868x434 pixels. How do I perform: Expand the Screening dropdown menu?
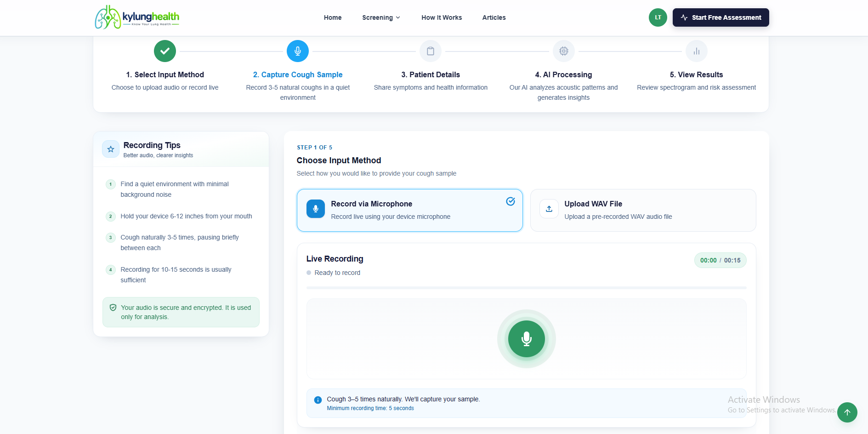(x=381, y=17)
